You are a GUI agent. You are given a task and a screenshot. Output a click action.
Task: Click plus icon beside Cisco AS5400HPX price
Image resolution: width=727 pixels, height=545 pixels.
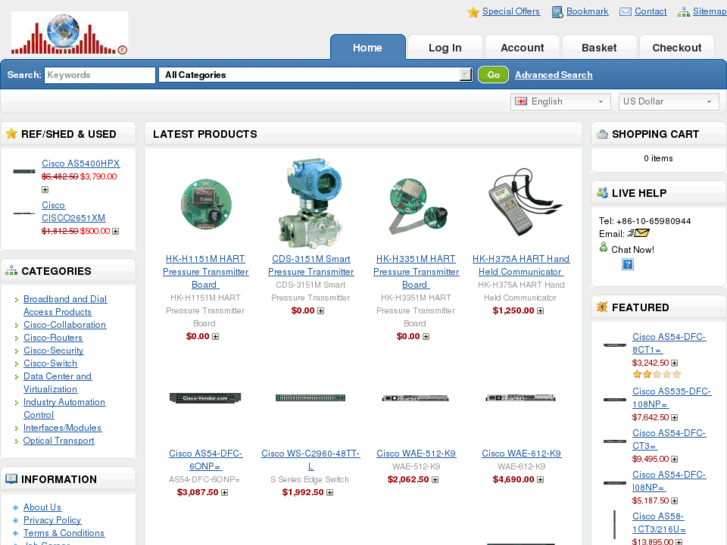click(45, 189)
